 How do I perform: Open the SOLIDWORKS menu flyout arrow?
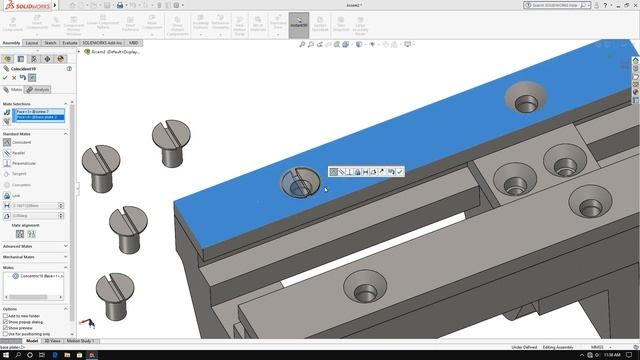[55, 5]
